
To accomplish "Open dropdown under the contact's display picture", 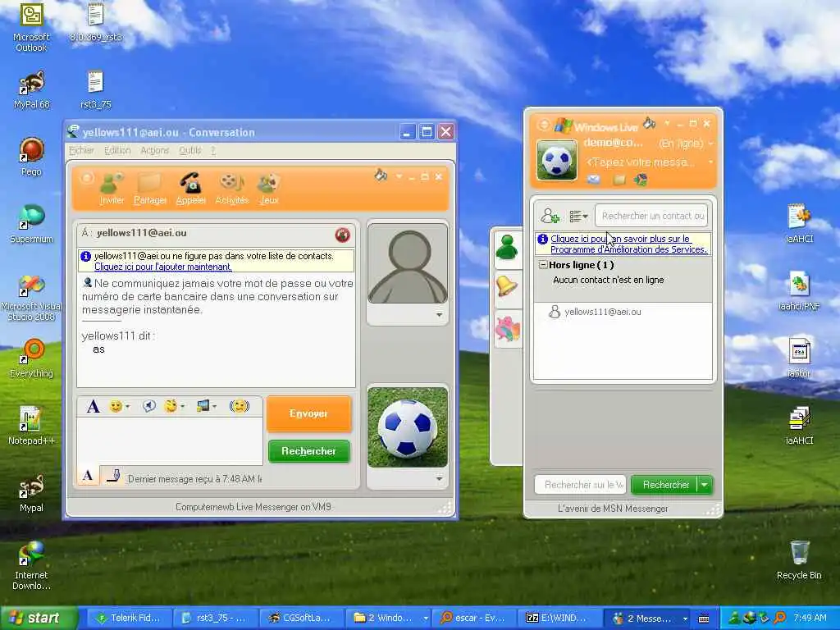I will [x=440, y=315].
